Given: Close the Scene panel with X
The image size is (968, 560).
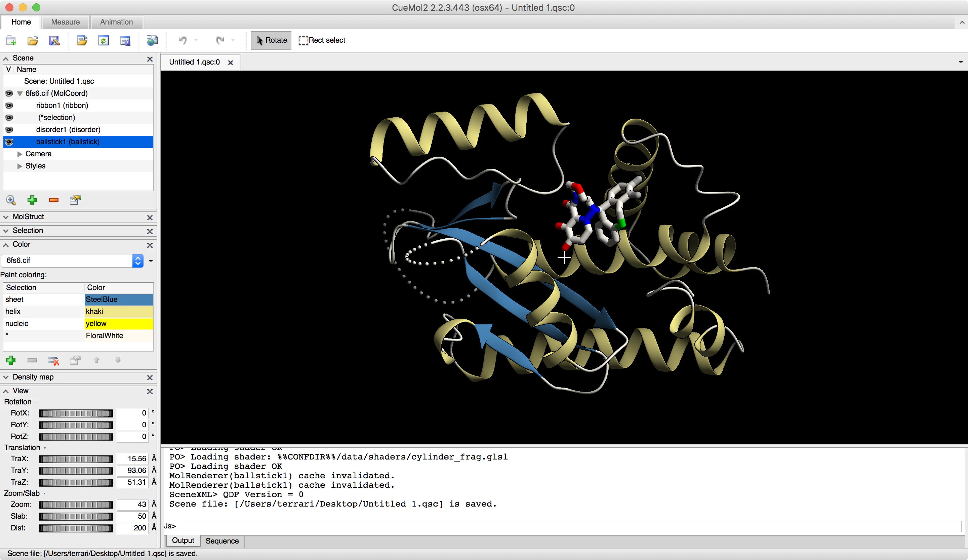Looking at the screenshot, I should click(150, 59).
